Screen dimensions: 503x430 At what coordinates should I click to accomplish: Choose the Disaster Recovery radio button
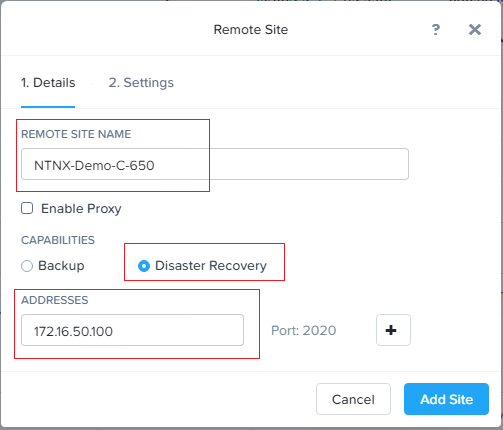coord(144,266)
